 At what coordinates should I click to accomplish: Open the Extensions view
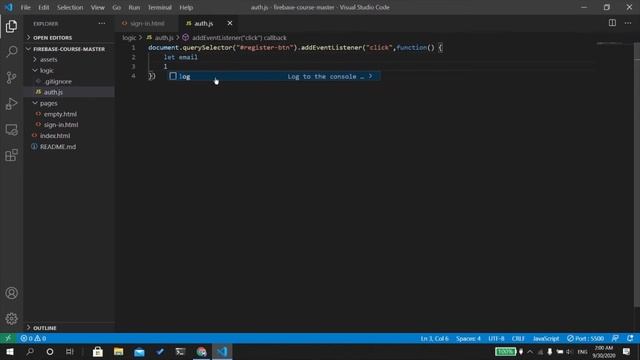click(x=11, y=155)
